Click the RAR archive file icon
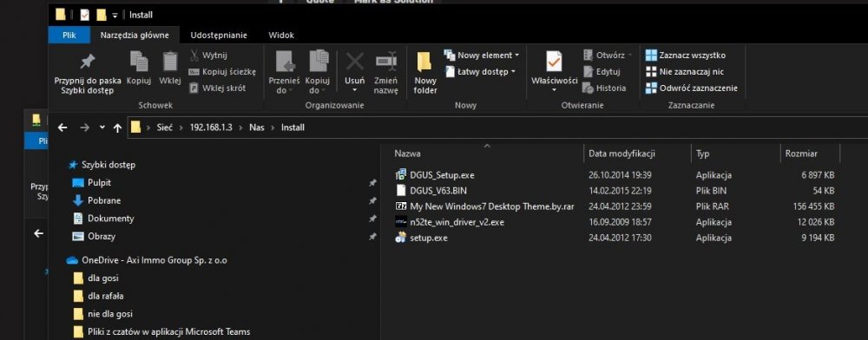 tap(401, 206)
